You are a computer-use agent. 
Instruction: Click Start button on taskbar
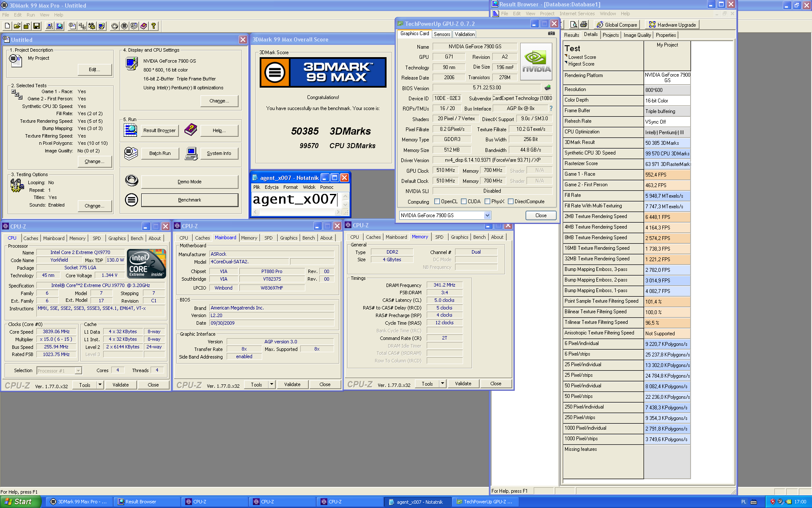[x=20, y=502]
